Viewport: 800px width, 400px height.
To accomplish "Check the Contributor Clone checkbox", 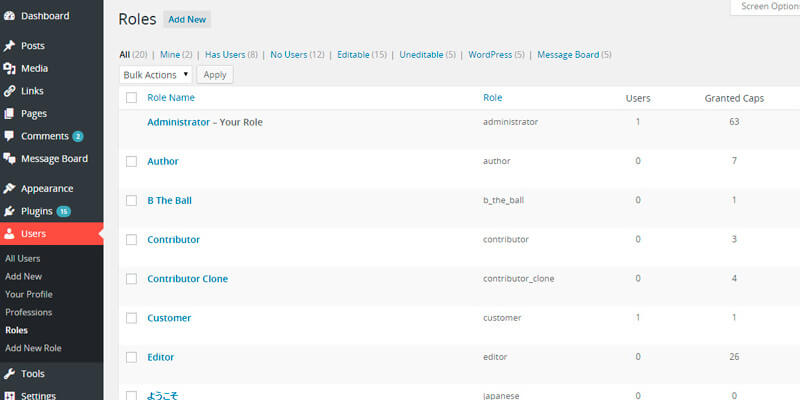I will 132,279.
